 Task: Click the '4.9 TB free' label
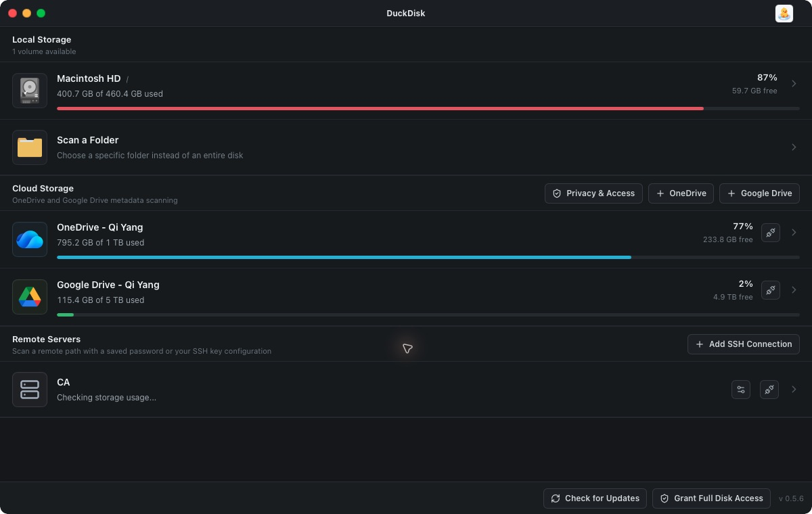[x=733, y=297]
